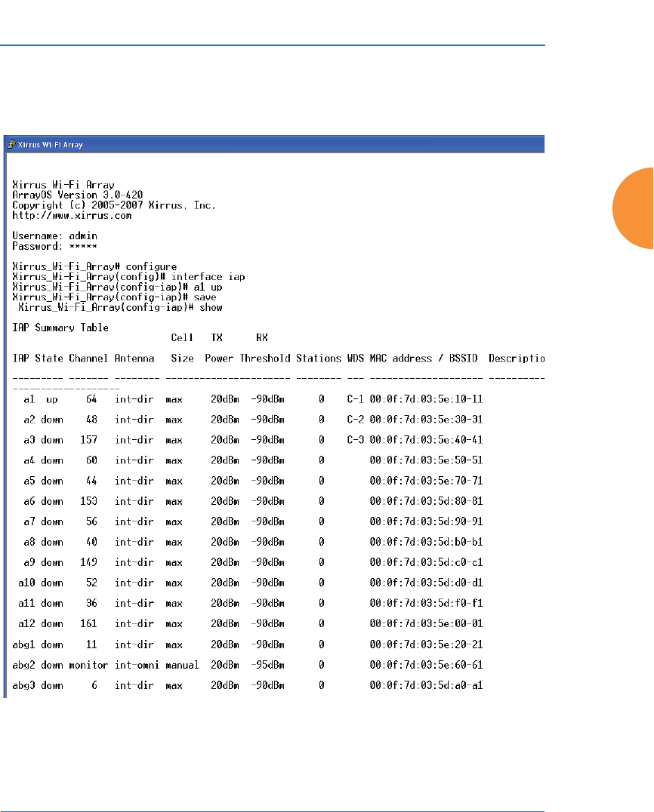654x812 pixels.
Task: Click WDS value C-3
Action: [x=356, y=440]
